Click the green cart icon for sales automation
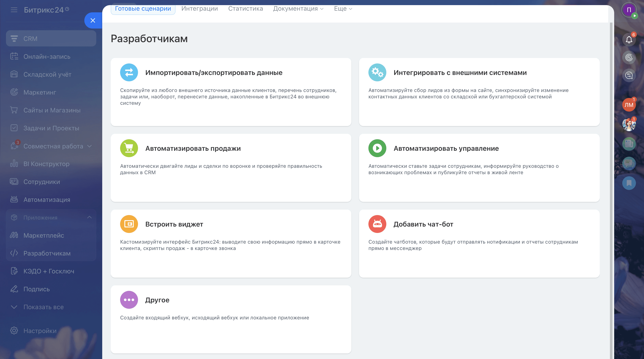 click(129, 148)
